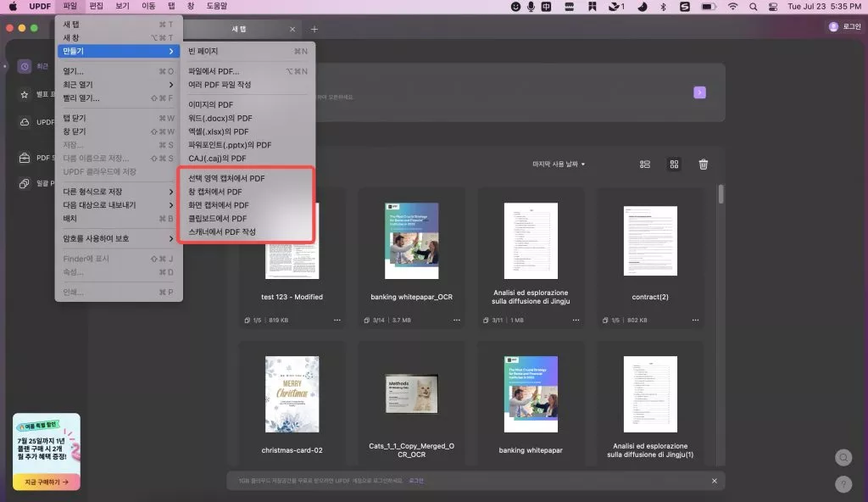Choose 창 닫기 menu item
The width and height of the screenshot is (868, 502).
click(119, 131)
